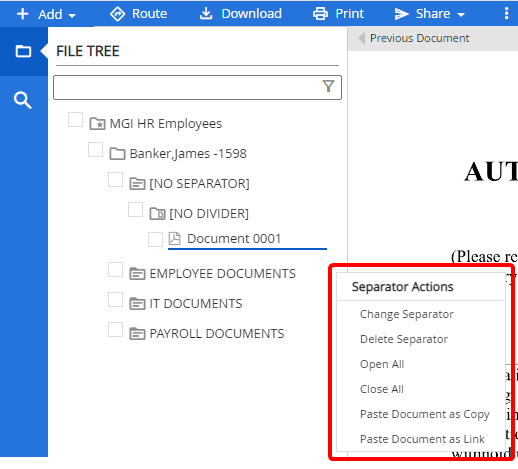Open the File Tree folder sidebar icon
This screenshot has width=518, height=469.
[x=23, y=51]
